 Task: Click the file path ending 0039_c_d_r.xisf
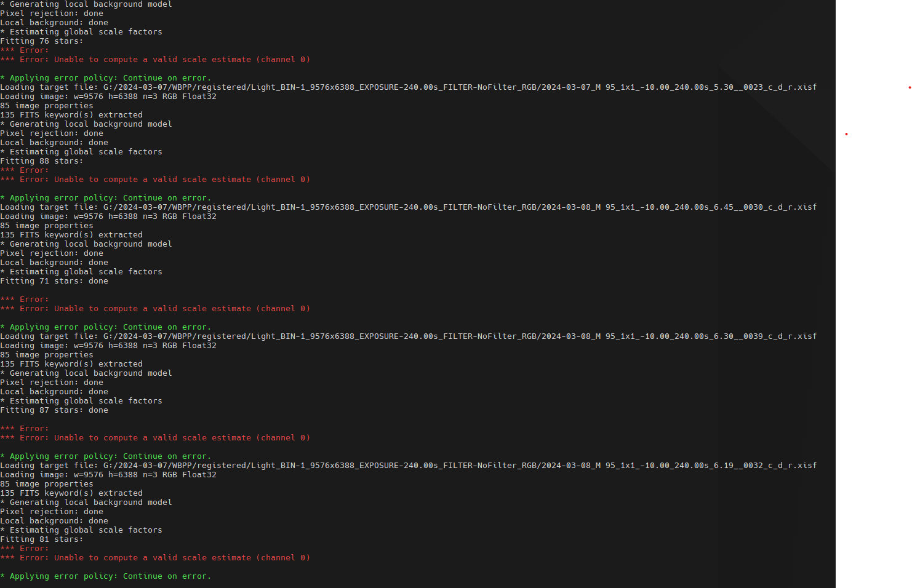coord(460,336)
